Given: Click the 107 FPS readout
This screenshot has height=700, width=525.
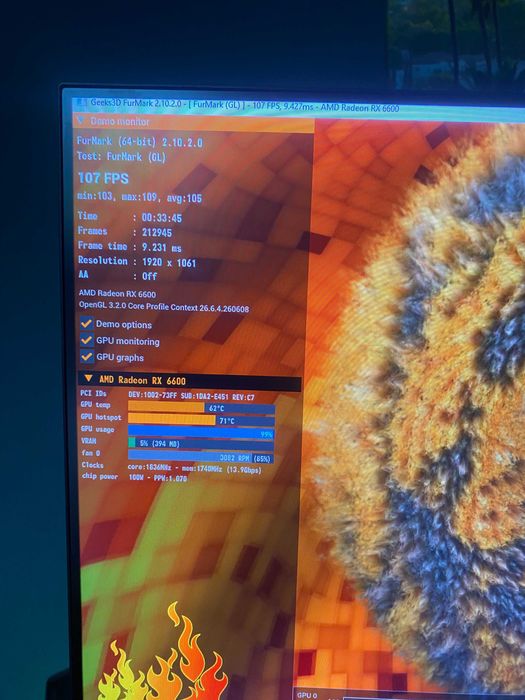Looking at the screenshot, I should coord(103,178).
